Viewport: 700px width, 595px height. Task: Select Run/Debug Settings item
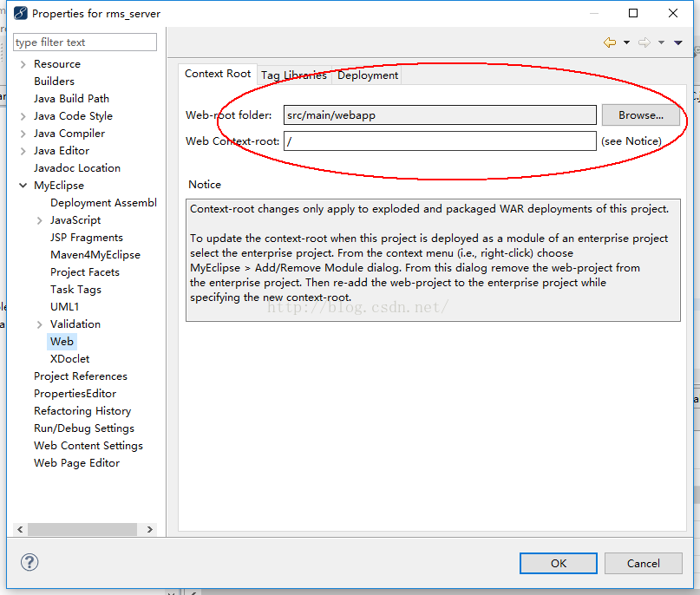(84, 428)
